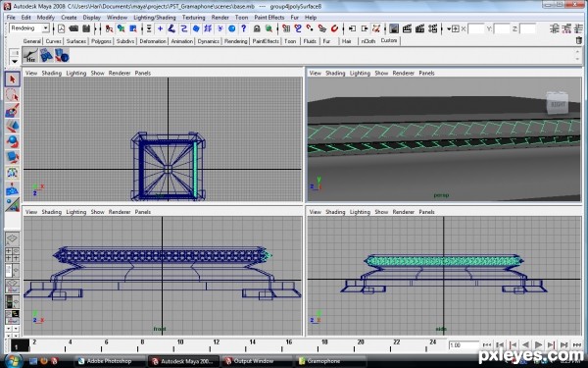This screenshot has height=368, width=588.
Task: Switch to the nCloth shelf tab
Action: click(367, 41)
